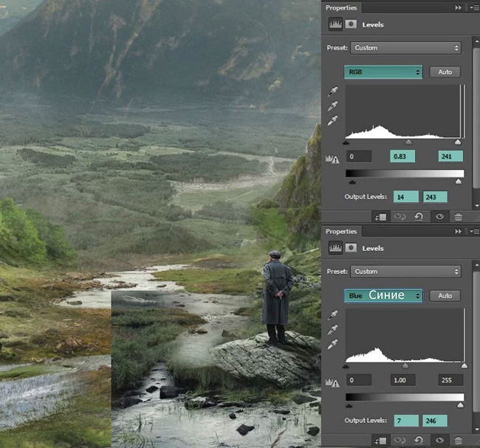Image resolution: width=480 pixels, height=448 pixels.
Task: Clip to layer icon in lower Properties panel
Action: 380,441
